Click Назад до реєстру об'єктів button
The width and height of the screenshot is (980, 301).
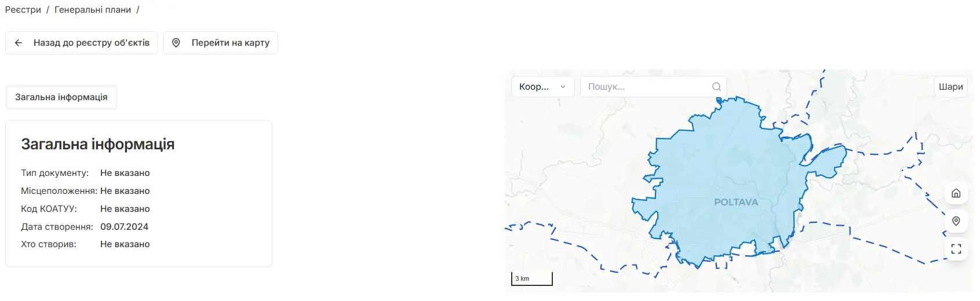click(82, 43)
